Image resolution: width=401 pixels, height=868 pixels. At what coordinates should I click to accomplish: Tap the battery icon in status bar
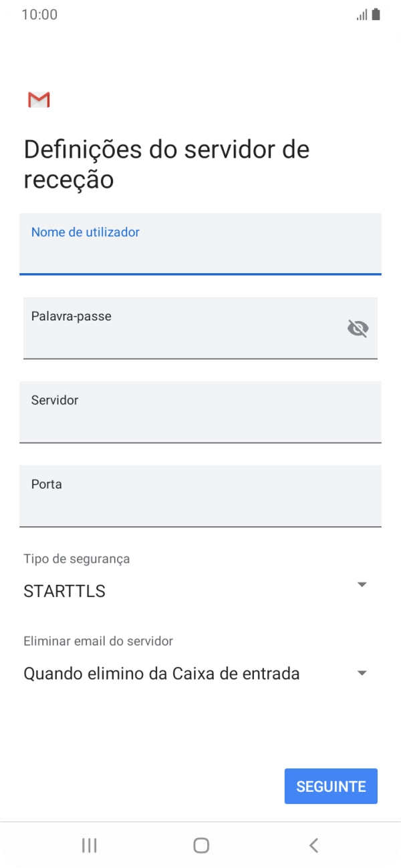pos(376,13)
